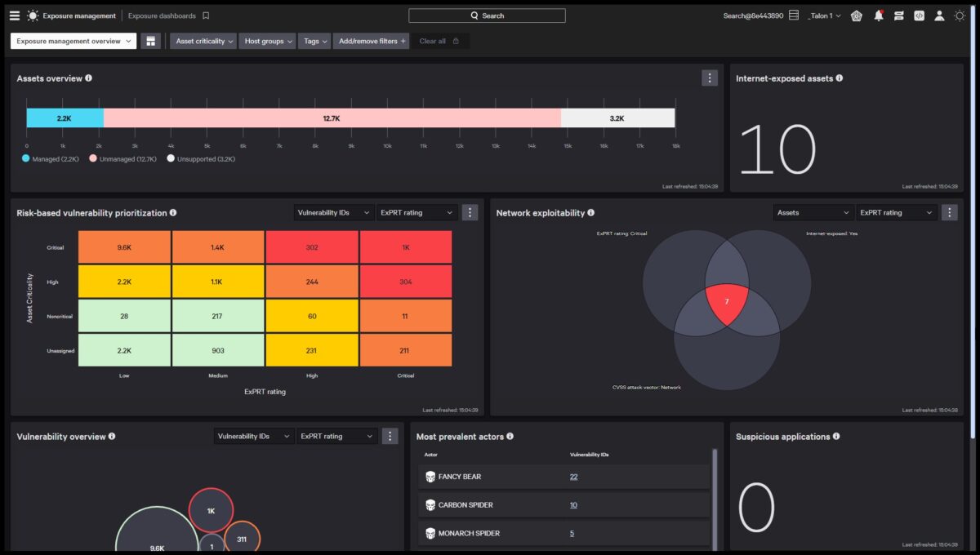Open ExPRT rating dropdown in Network exploitability
This screenshot has height=555, width=980.
click(896, 212)
